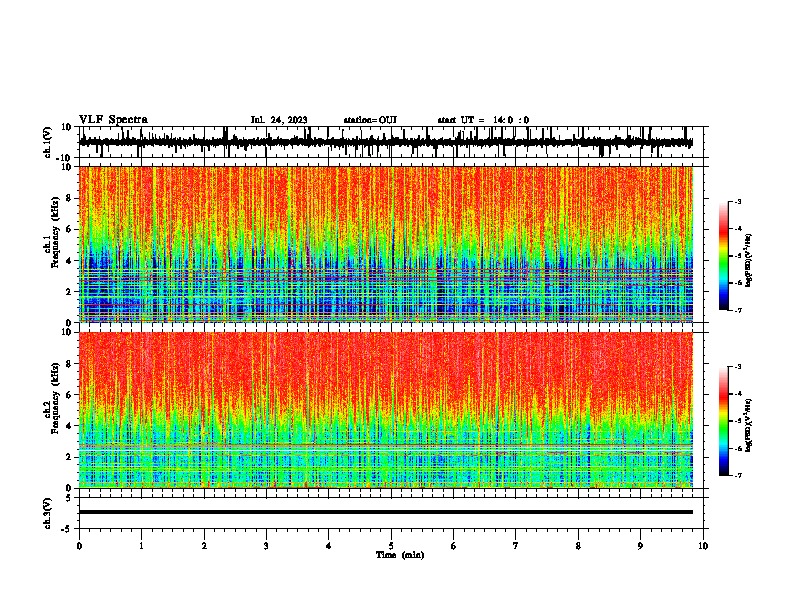Click the '-7' label on ch.2 colorbar
The width and height of the screenshot is (792, 612).
(x=738, y=476)
